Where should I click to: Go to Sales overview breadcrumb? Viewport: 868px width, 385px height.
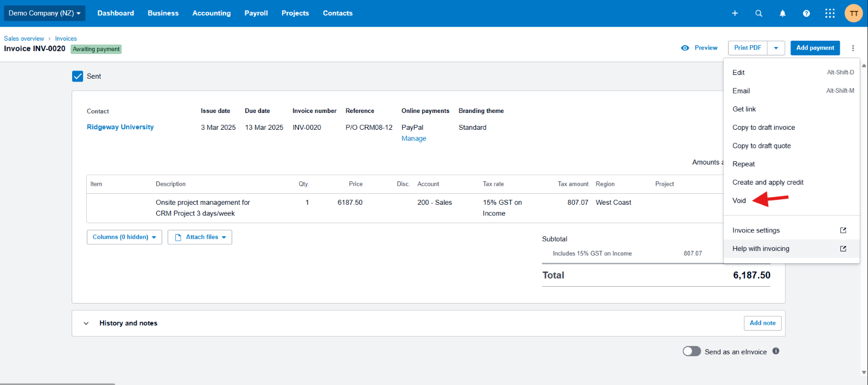click(x=24, y=39)
